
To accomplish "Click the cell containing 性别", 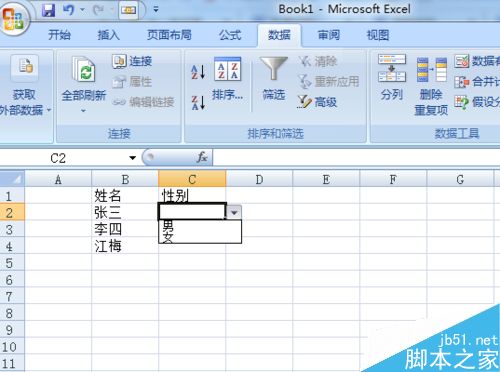I will (192, 195).
